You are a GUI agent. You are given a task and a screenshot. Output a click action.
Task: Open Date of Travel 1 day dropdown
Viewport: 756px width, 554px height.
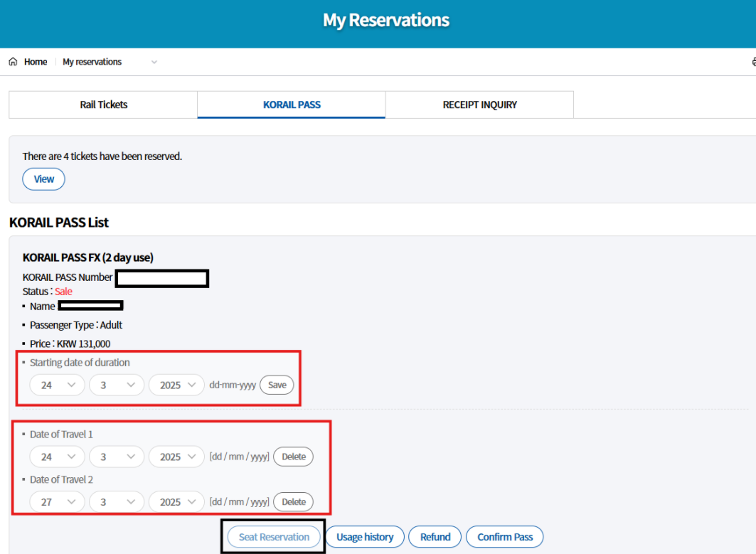coord(57,457)
